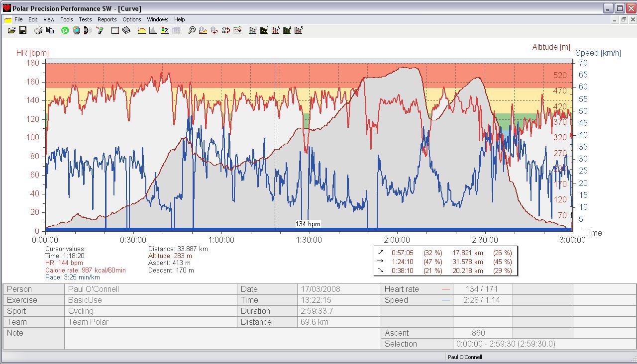637x364 pixels.
Task: Click the 'Altitude [m]' axis title
Action: click(551, 47)
